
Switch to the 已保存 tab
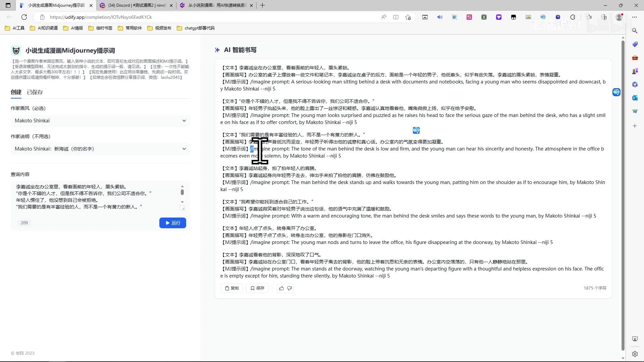(x=35, y=92)
